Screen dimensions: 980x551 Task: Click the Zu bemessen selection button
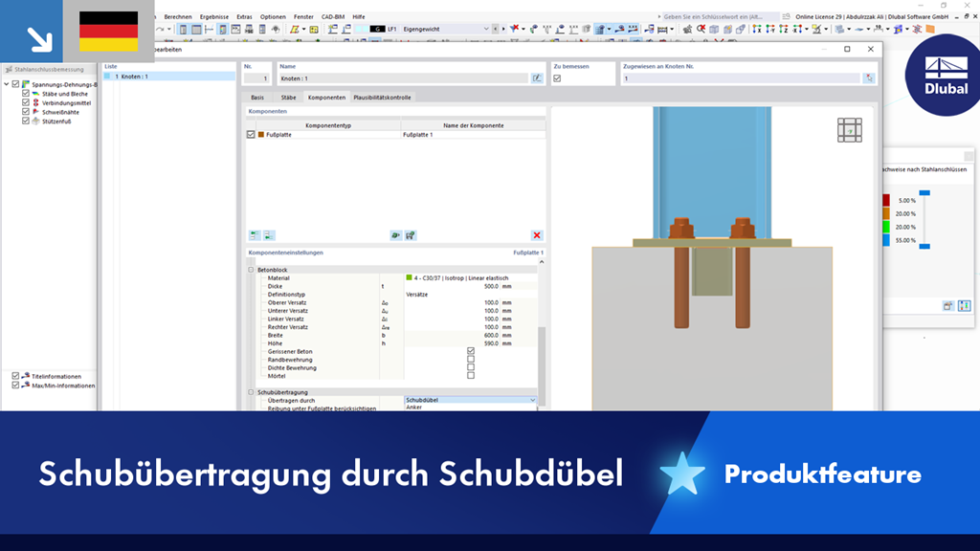tap(556, 77)
